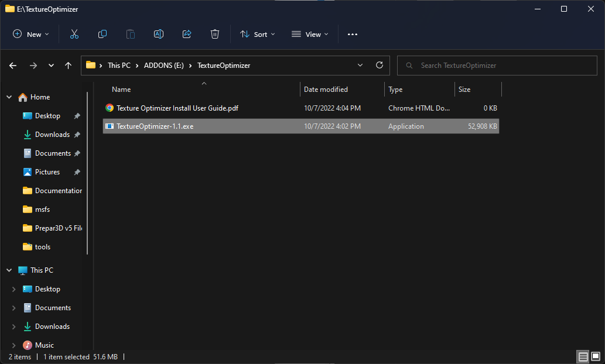Expand Downloads under This PC
This screenshot has height=364, width=605.
[14, 327]
